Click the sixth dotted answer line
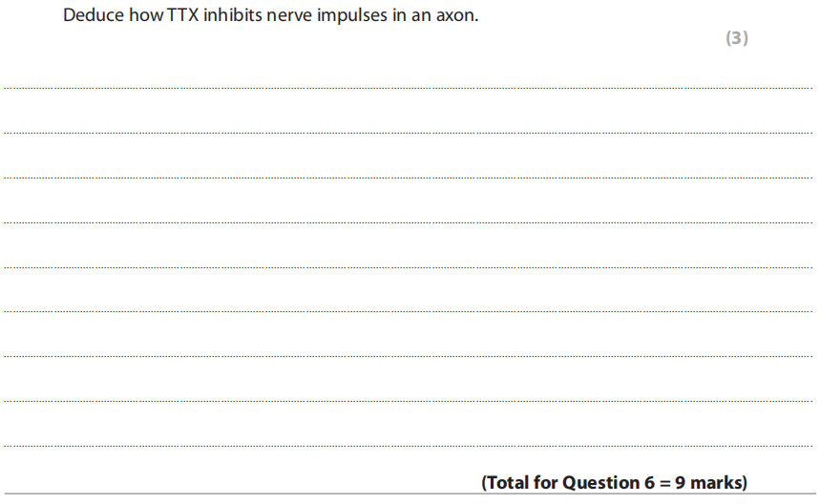This screenshot has height=504, width=820. 410,311
